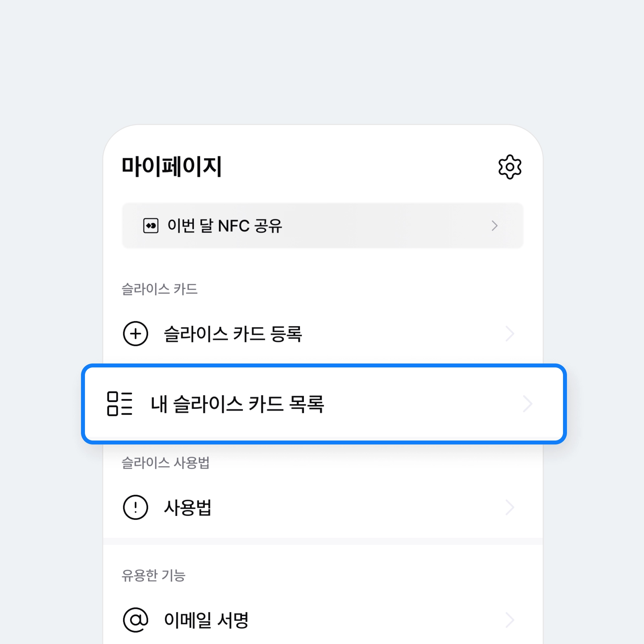The width and height of the screenshot is (644, 644).
Task: Click the card list grid icon
Action: pyautogui.click(x=120, y=404)
